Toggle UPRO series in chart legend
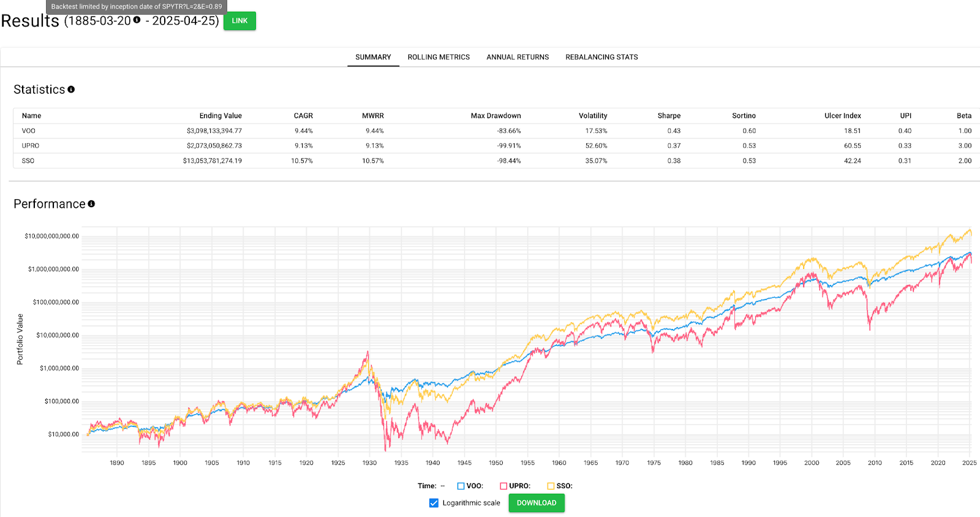The width and height of the screenshot is (980, 517). click(x=503, y=486)
